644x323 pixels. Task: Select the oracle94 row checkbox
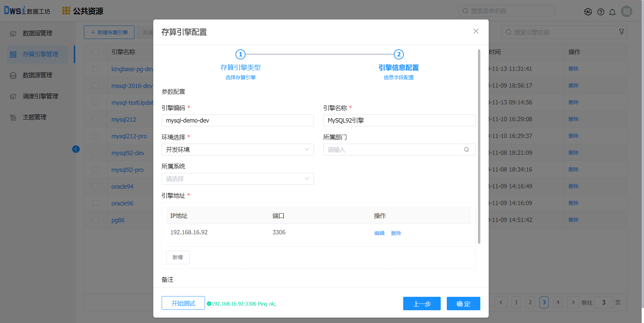tap(96, 186)
